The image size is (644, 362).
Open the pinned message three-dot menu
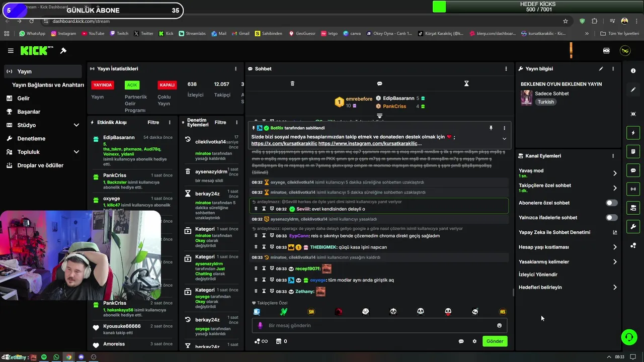(x=504, y=128)
